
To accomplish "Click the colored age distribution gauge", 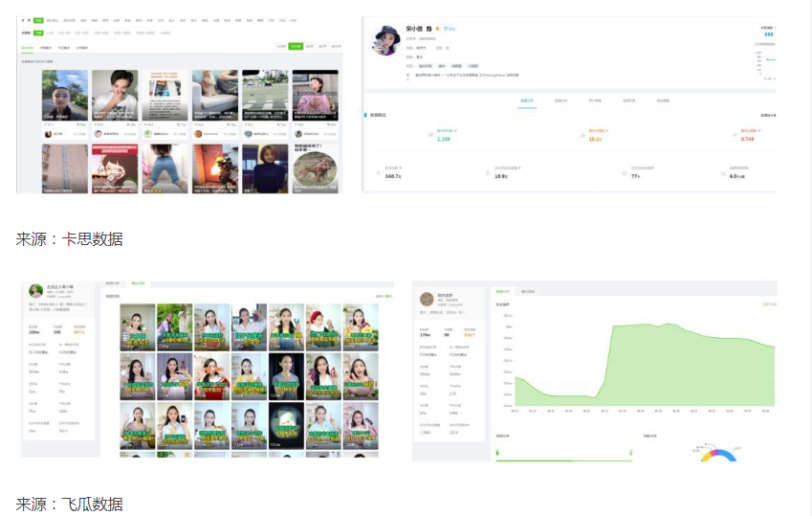I will [x=718, y=454].
